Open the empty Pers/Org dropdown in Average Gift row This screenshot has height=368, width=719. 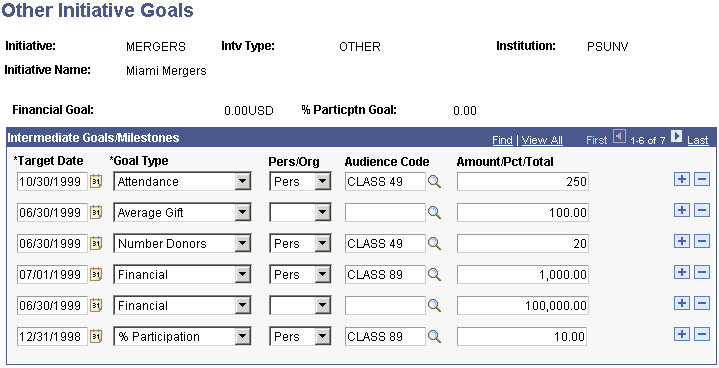pyautogui.click(x=300, y=213)
